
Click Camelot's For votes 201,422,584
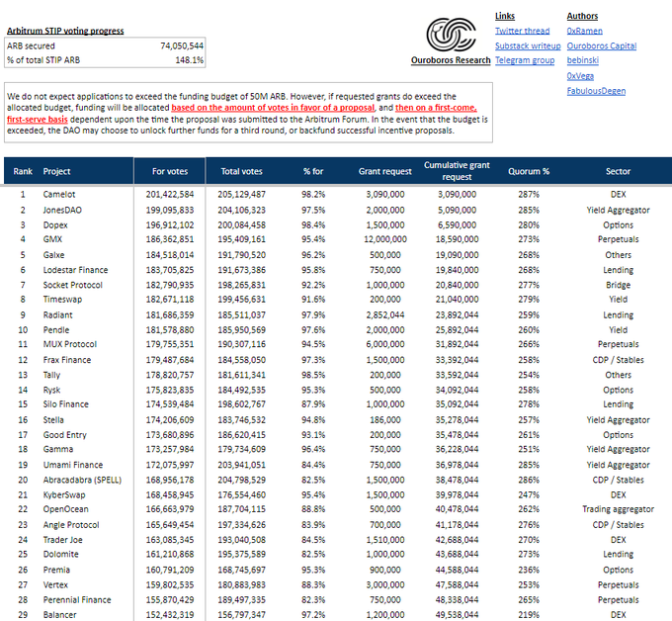pyautogui.click(x=170, y=194)
